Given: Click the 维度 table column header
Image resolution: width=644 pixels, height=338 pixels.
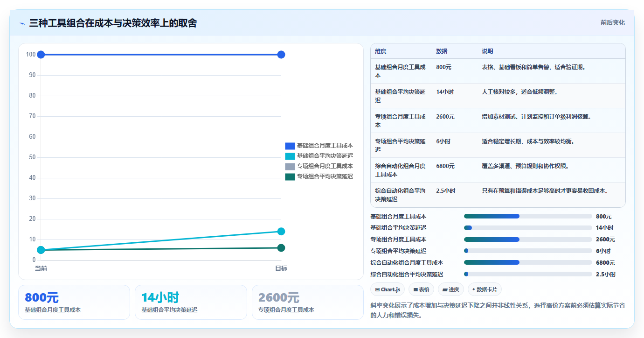Looking at the screenshot, I should pyautogui.click(x=381, y=51).
